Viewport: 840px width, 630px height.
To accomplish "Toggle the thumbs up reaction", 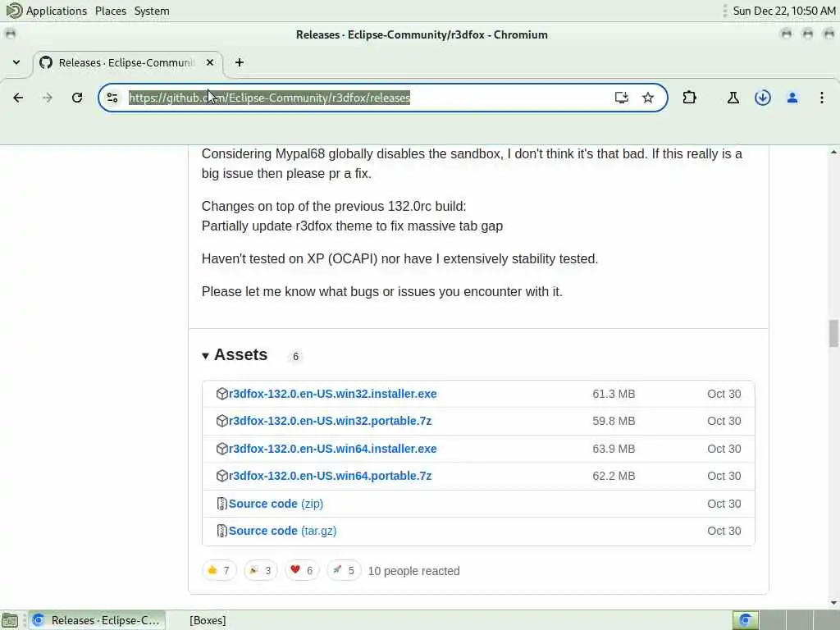I will click(x=218, y=571).
